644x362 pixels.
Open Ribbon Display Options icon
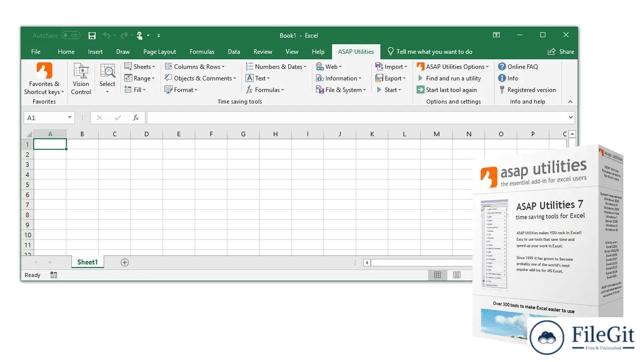pos(496,35)
